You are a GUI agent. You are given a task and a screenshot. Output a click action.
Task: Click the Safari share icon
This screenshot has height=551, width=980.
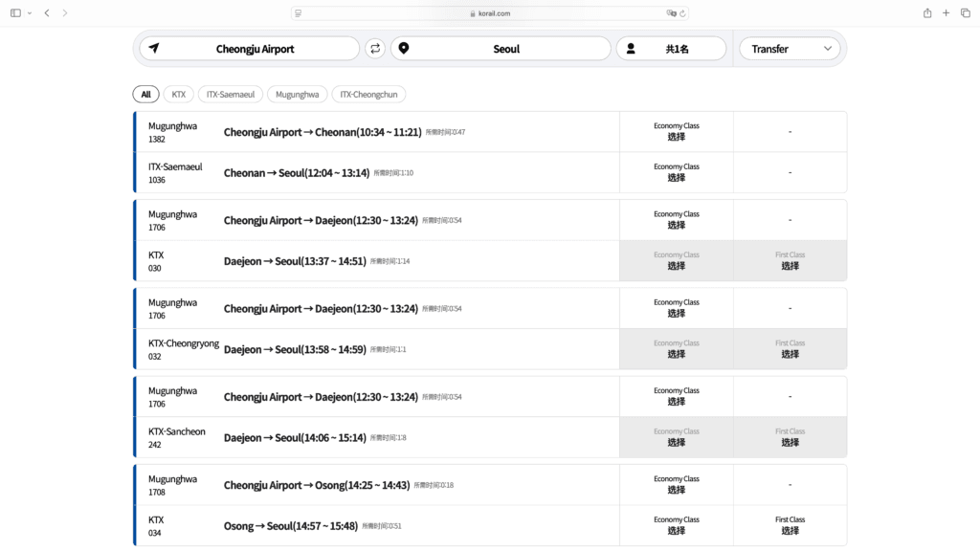(x=927, y=13)
